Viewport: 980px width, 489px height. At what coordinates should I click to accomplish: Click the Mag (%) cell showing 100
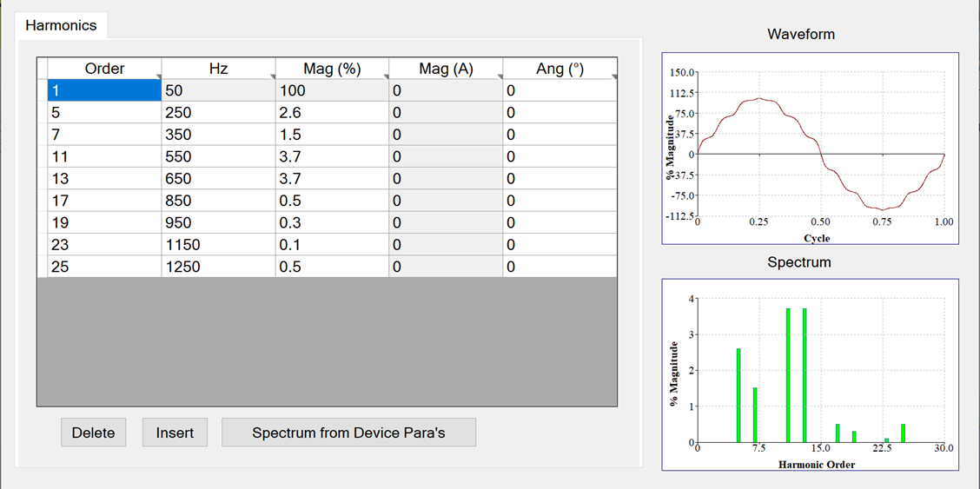click(x=332, y=90)
